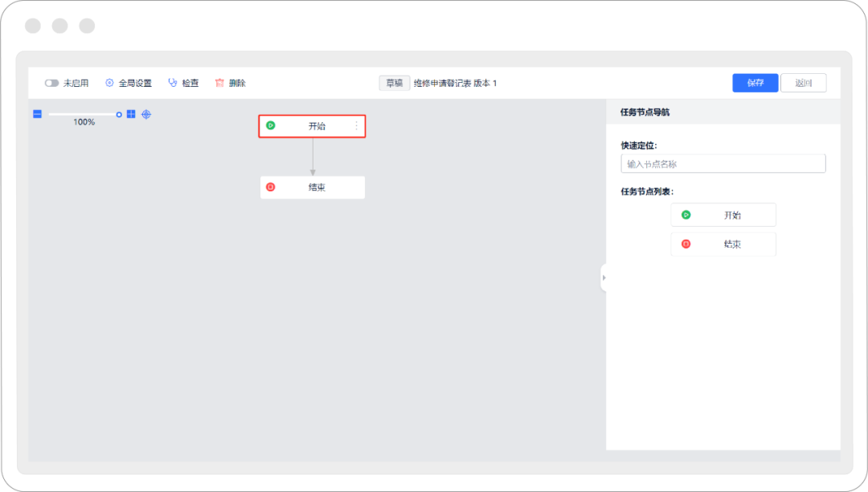This screenshot has width=868, height=492.
Task: Click the red 删除 trash icon
Action: pos(219,83)
